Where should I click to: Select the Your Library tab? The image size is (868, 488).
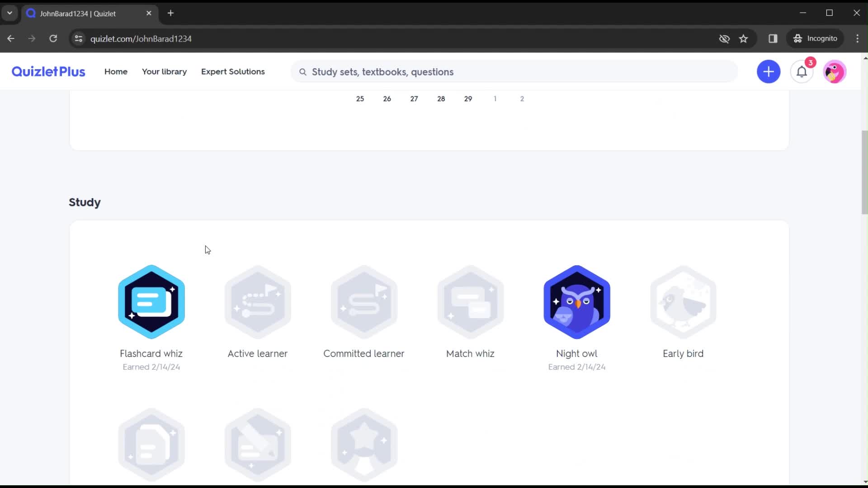pos(164,71)
